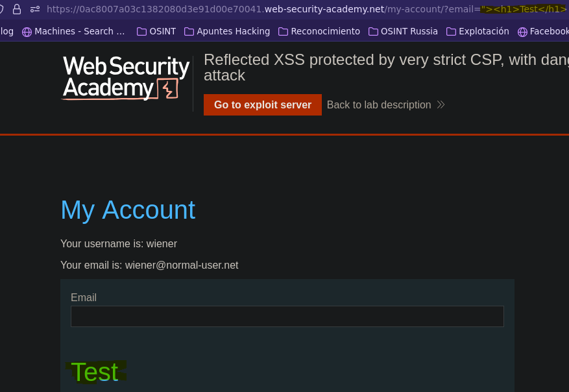Open the OSINT Russia folder icon
569x392 pixels.
pyautogui.click(x=373, y=32)
